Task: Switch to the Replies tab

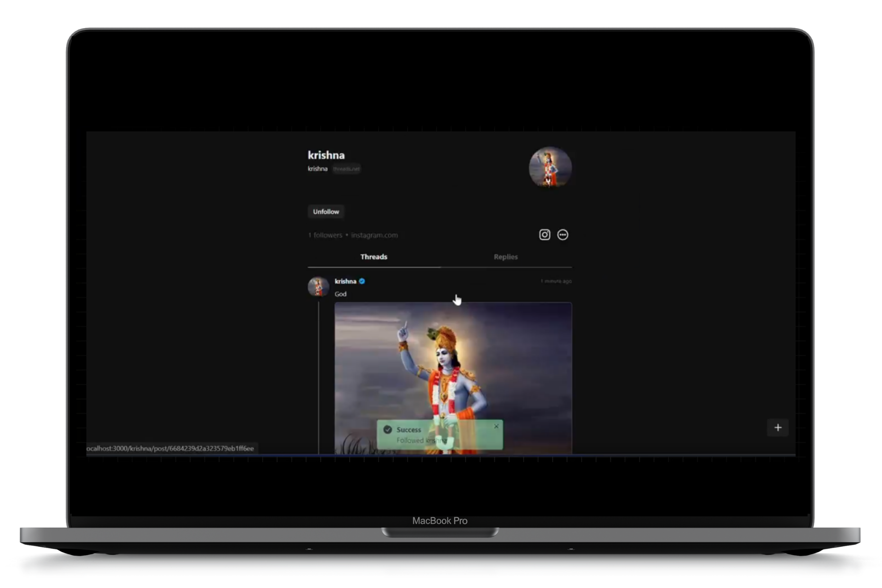Action: coord(505,257)
